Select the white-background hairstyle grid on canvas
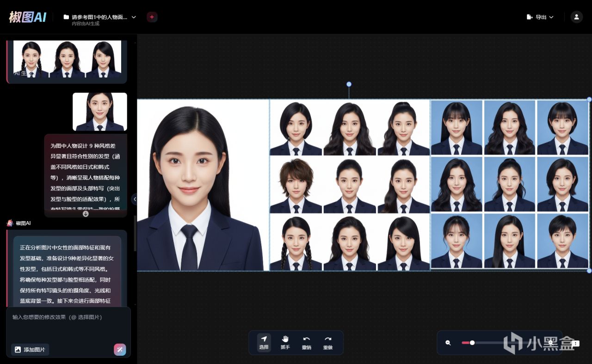This screenshot has height=364, width=592. tap(350, 185)
